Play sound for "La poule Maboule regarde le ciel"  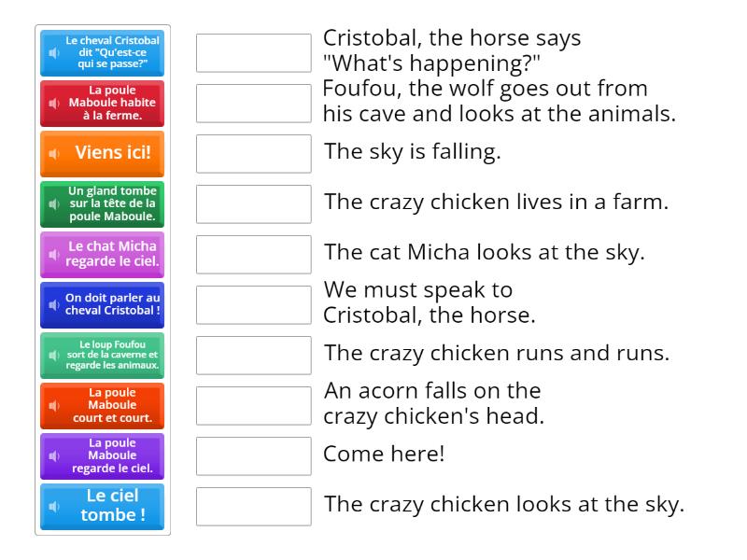click(x=53, y=455)
